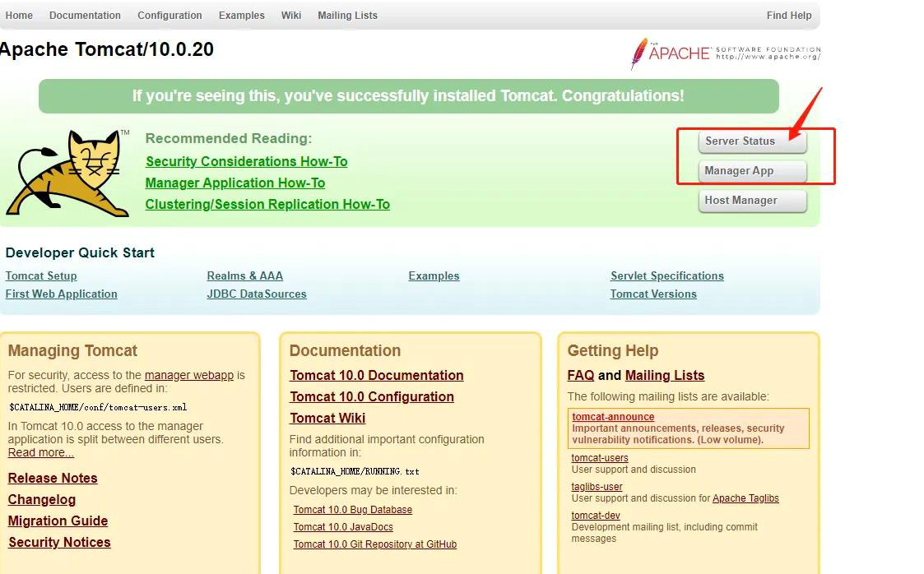This screenshot has width=924, height=574.
Task: Open the Changelog link
Action: point(42,500)
